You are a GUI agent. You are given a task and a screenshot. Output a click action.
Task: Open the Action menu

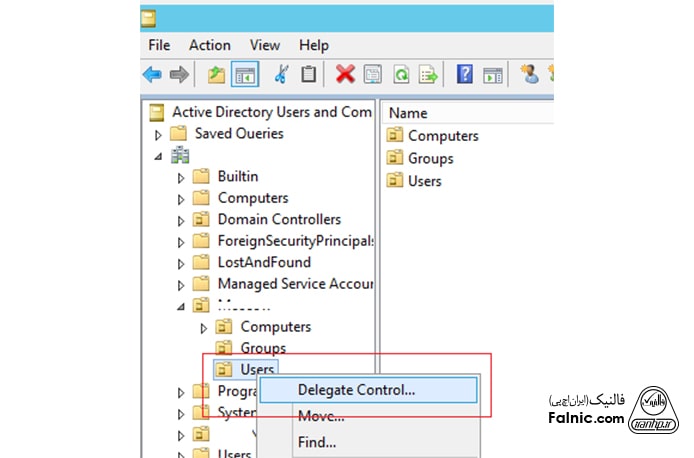pyautogui.click(x=209, y=45)
